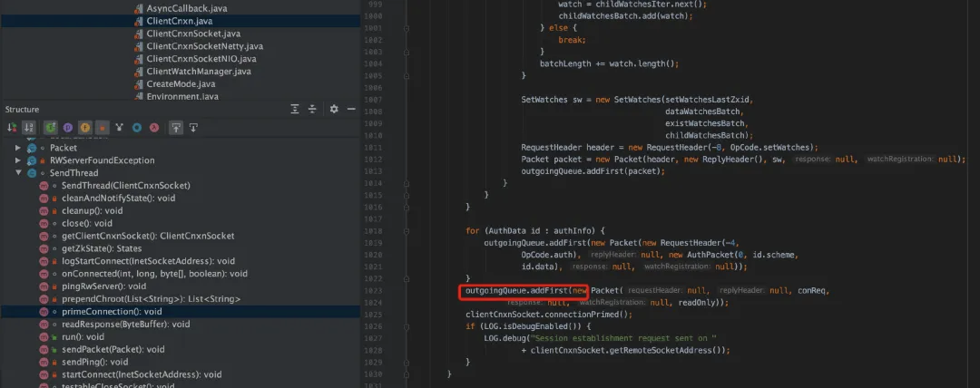Collapse the else block at line 1001

407,28
